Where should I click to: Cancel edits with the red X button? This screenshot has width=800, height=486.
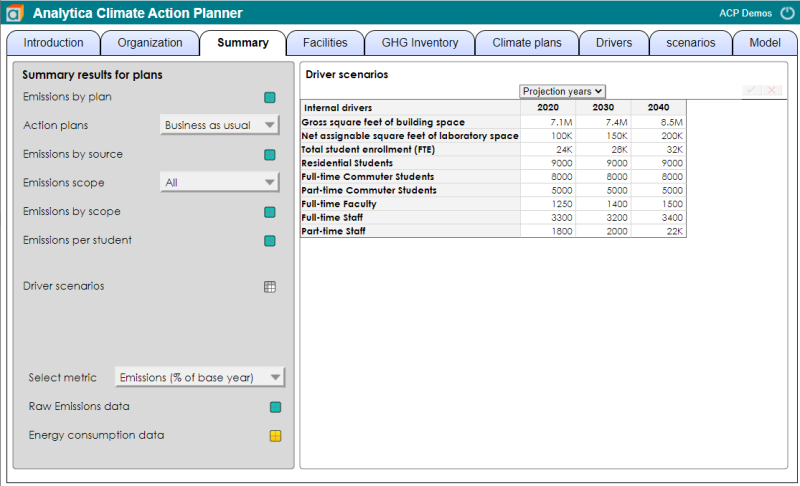[772, 90]
